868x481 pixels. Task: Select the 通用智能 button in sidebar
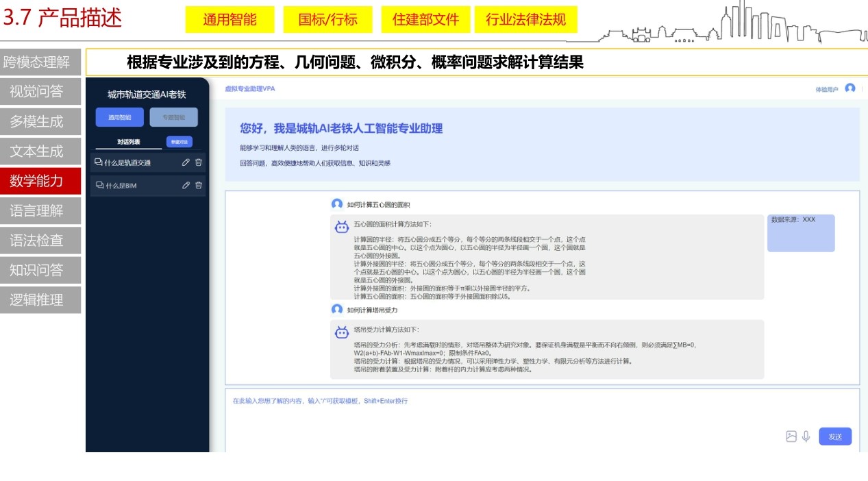[120, 117]
